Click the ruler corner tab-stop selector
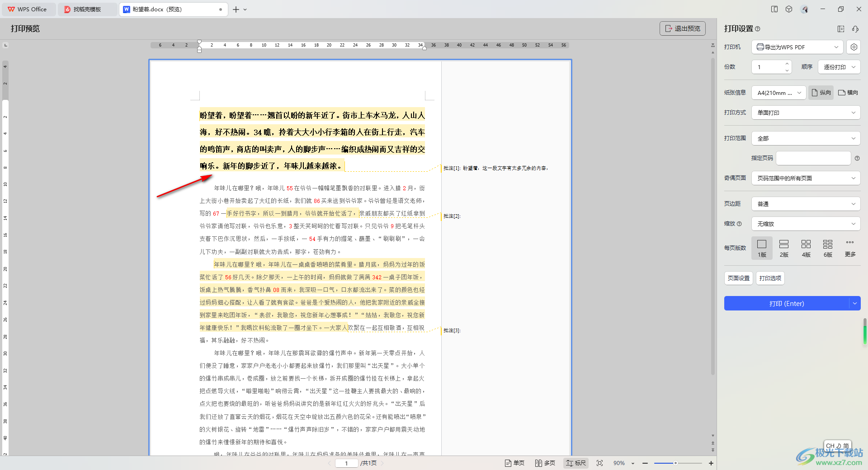The height and width of the screenshot is (470, 868). point(5,45)
